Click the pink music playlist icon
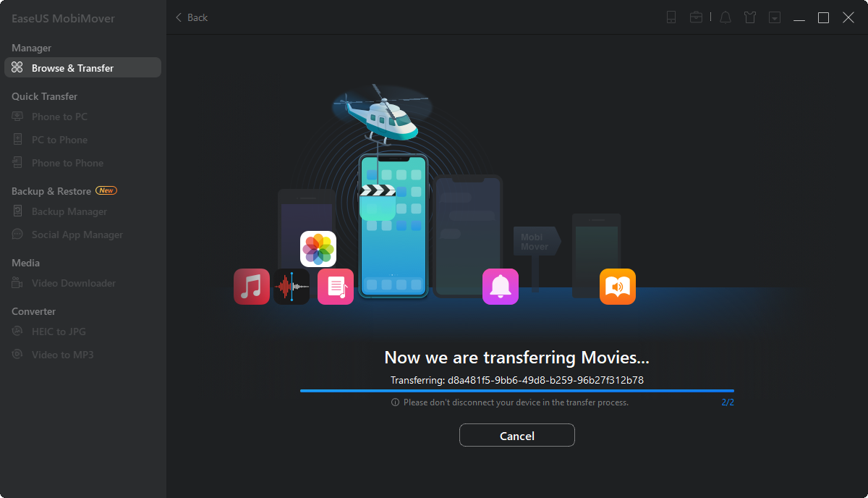Viewport: 868px width, 498px height. click(x=336, y=287)
